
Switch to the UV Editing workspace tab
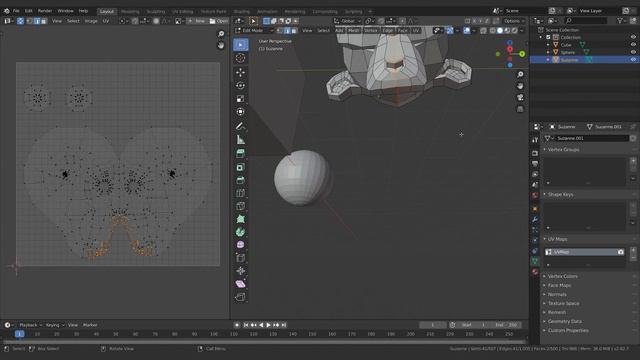click(182, 11)
